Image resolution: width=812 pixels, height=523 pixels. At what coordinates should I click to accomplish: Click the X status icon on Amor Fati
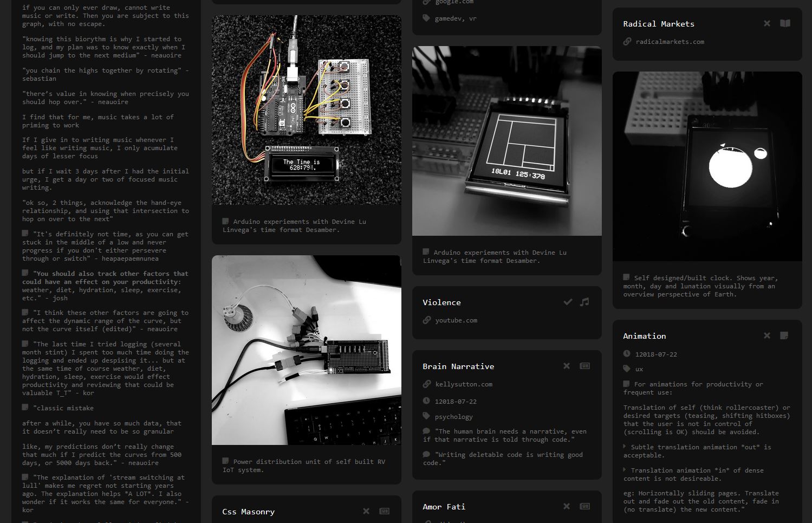pyautogui.click(x=567, y=506)
